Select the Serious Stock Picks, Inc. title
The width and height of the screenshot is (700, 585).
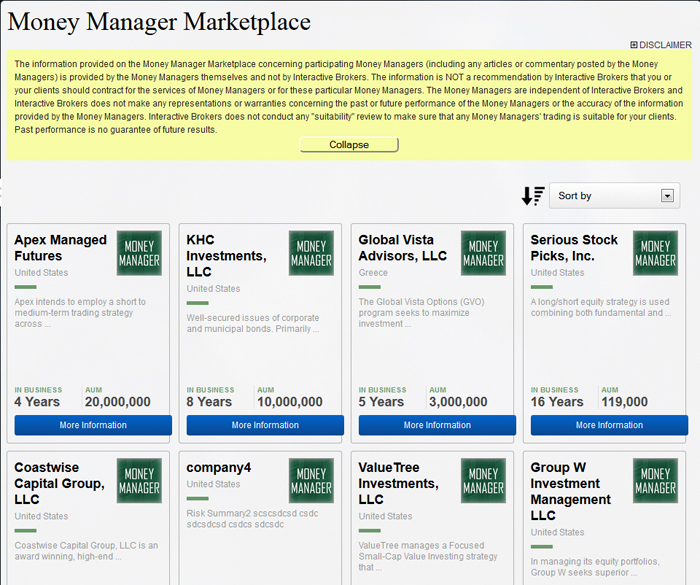[574, 248]
